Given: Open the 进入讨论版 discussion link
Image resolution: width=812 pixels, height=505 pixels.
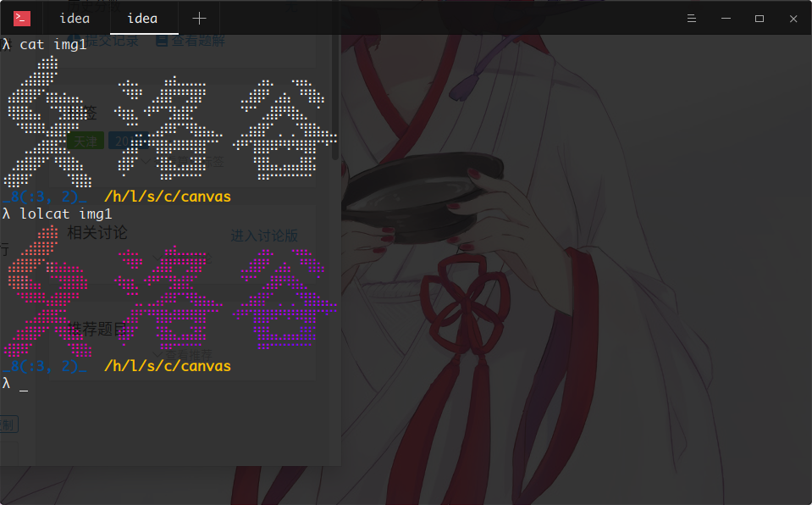Looking at the screenshot, I should [x=265, y=235].
